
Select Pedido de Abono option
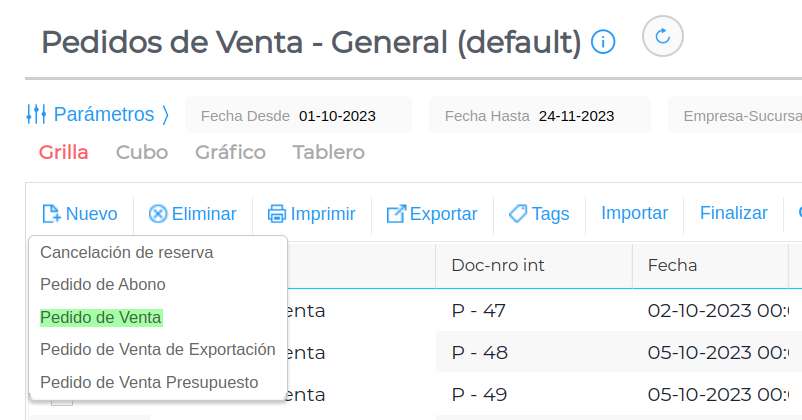(103, 284)
